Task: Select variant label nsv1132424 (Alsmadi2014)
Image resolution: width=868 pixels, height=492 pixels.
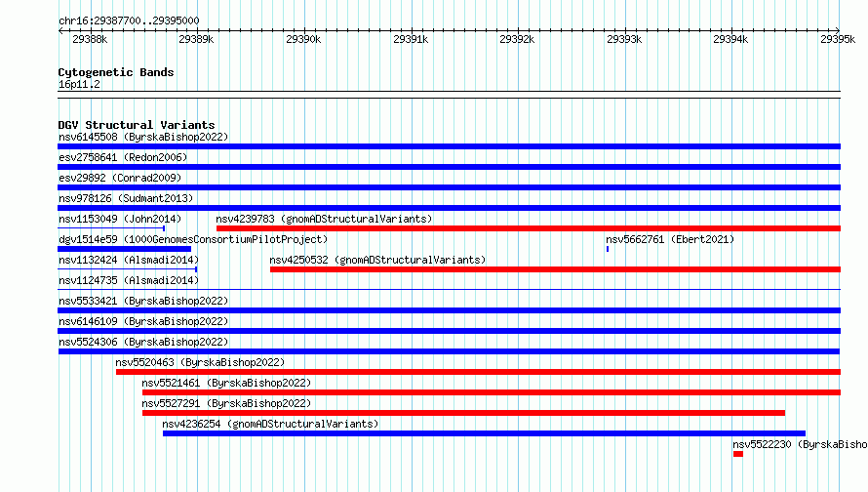Action: point(129,260)
